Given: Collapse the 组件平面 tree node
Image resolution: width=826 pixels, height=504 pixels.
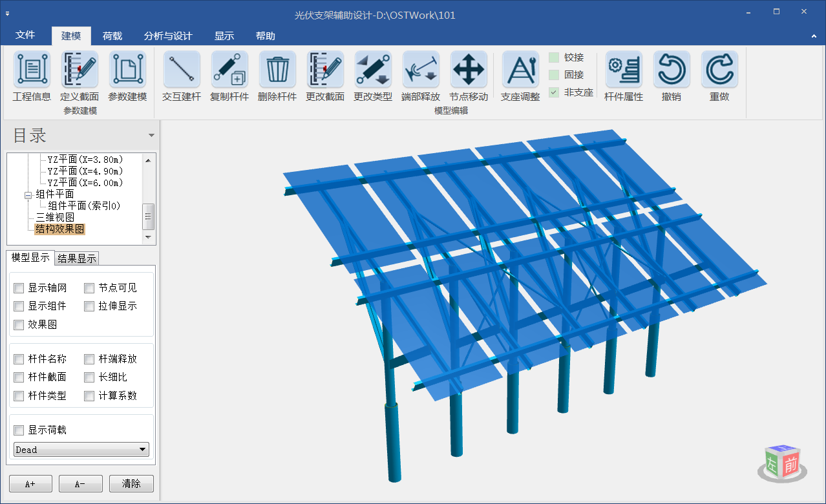Looking at the screenshot, I should 28,194.
